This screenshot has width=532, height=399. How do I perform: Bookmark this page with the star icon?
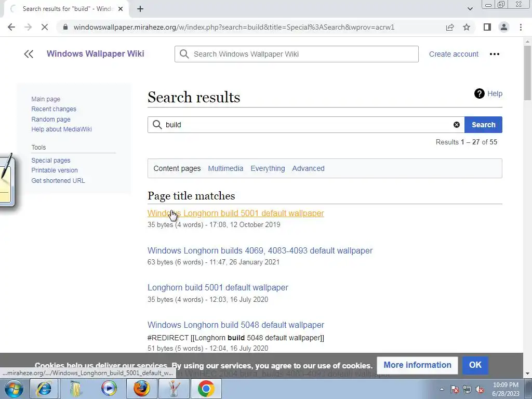[x=467, y=27]
